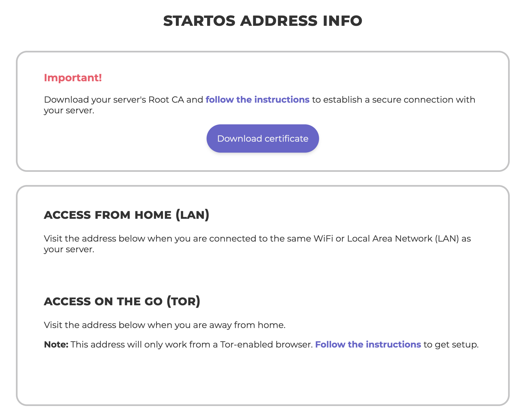Image resolution: width=524 pixels, height=420 pixels.
Task: Click the ACCESS FROM HOME (LAN) heading
Action: click(x=126, y=215)
